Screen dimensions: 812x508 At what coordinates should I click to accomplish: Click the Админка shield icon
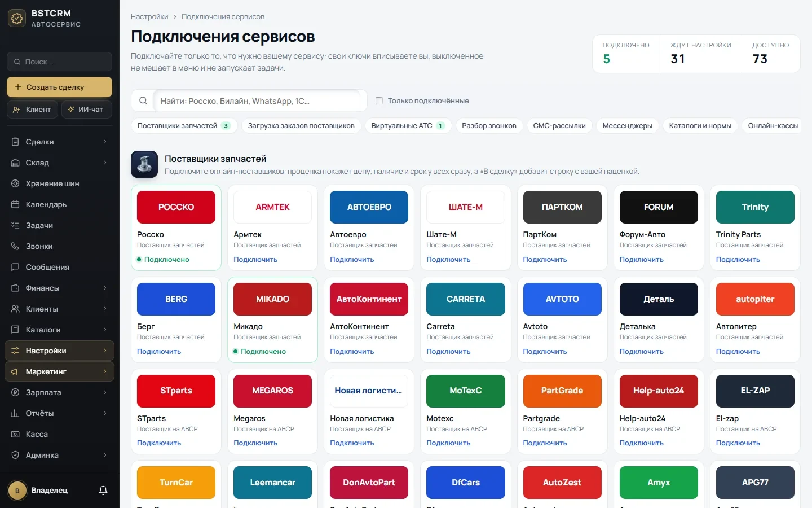(15, 455)
